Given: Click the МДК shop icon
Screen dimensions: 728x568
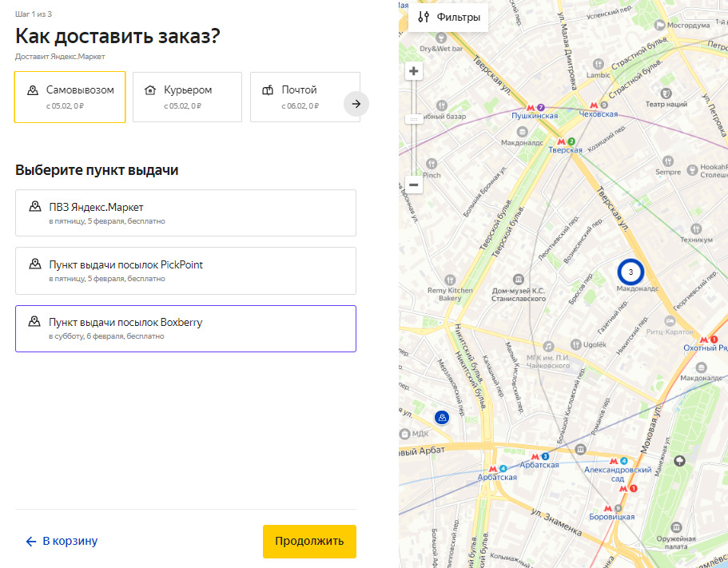Looking at the screenshot, I should coord(404,434).
